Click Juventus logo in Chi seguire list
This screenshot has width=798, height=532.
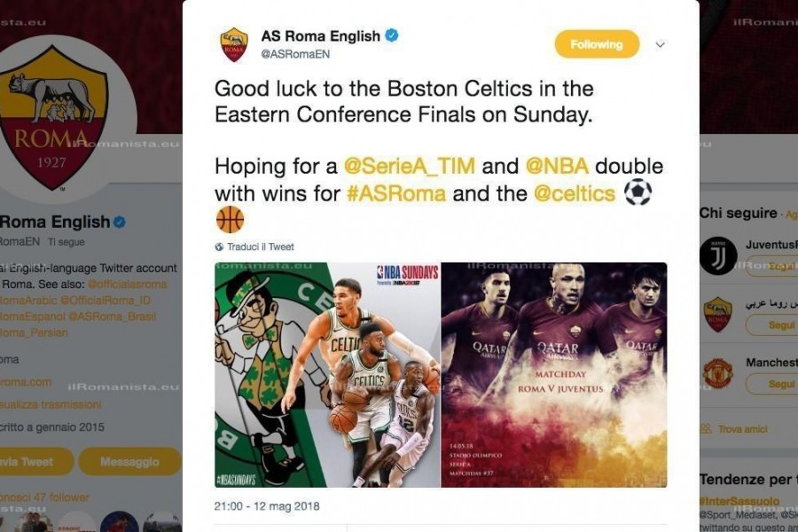718,256
